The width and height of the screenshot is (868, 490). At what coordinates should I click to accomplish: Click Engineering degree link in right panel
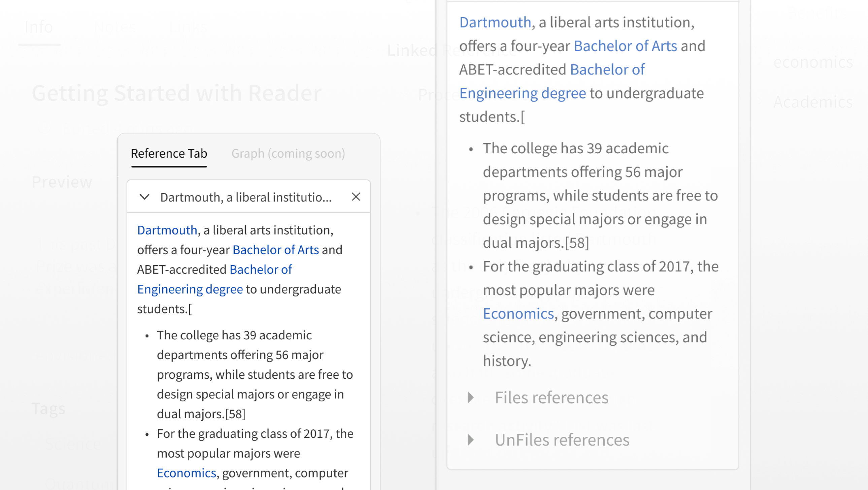point(522,93)
